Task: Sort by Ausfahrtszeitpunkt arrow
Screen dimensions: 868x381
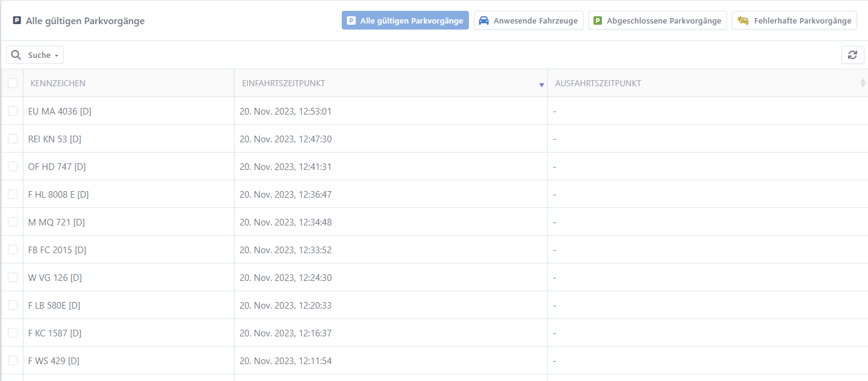Action: (x=863, y=83)
